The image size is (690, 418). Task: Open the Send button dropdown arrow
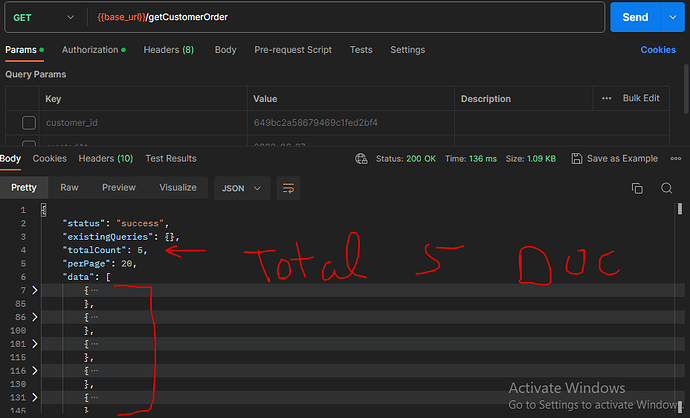(x=671, y=18)
